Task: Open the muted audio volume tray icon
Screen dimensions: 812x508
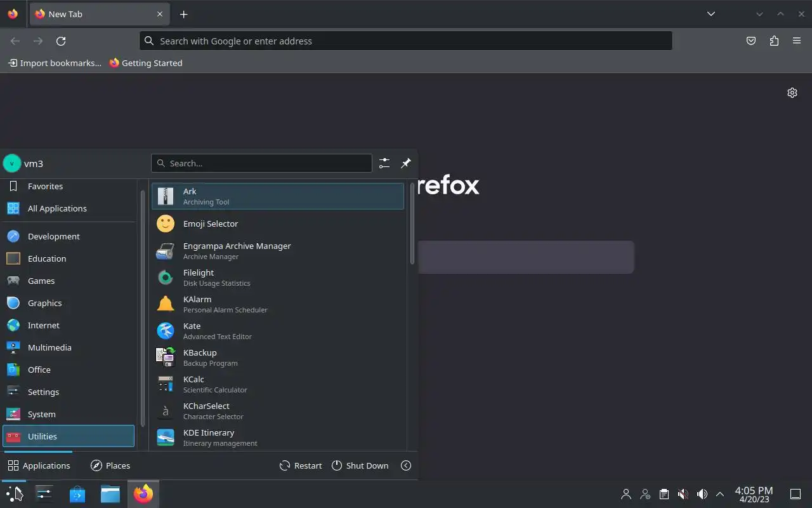Action: [683, 494]
